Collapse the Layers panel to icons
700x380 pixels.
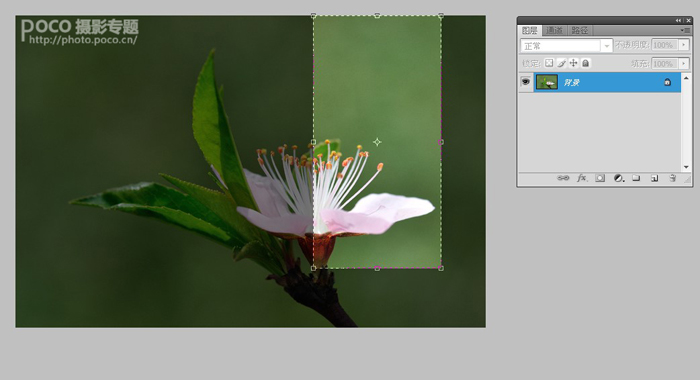679,21
